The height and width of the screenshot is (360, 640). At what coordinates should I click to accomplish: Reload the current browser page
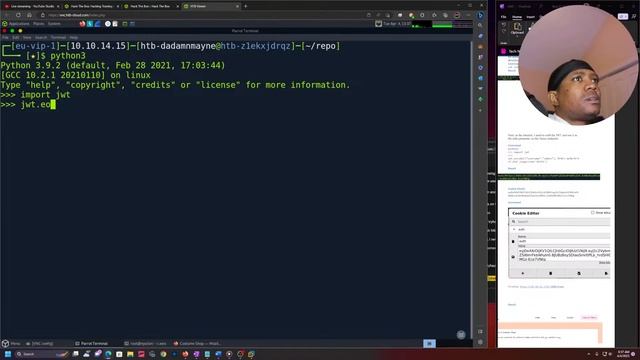[x=18, y=15]
